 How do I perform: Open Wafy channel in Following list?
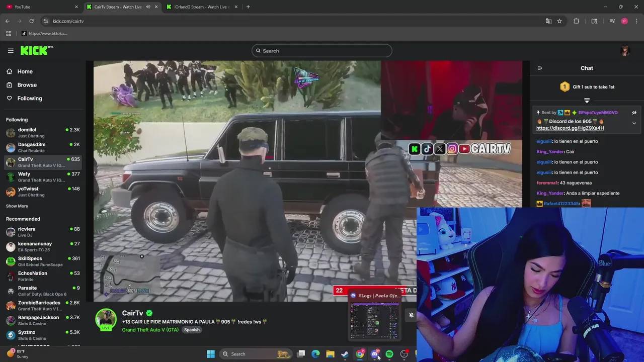(x=43, y=177)
